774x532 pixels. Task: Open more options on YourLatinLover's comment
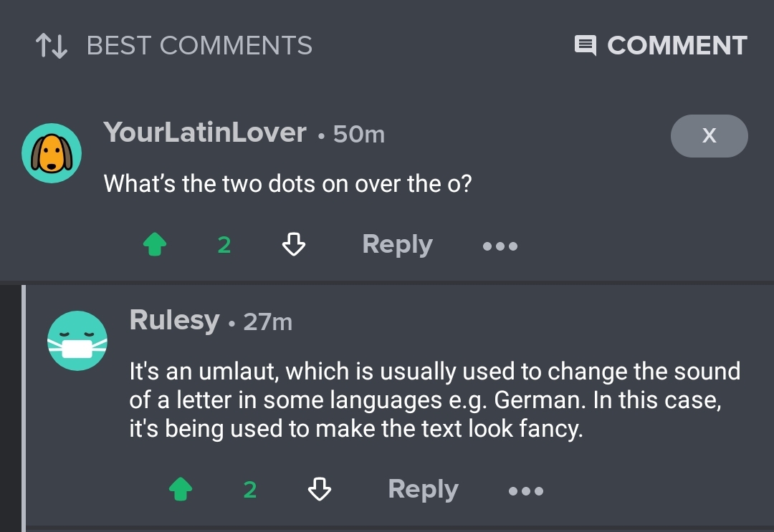point(500,246)
